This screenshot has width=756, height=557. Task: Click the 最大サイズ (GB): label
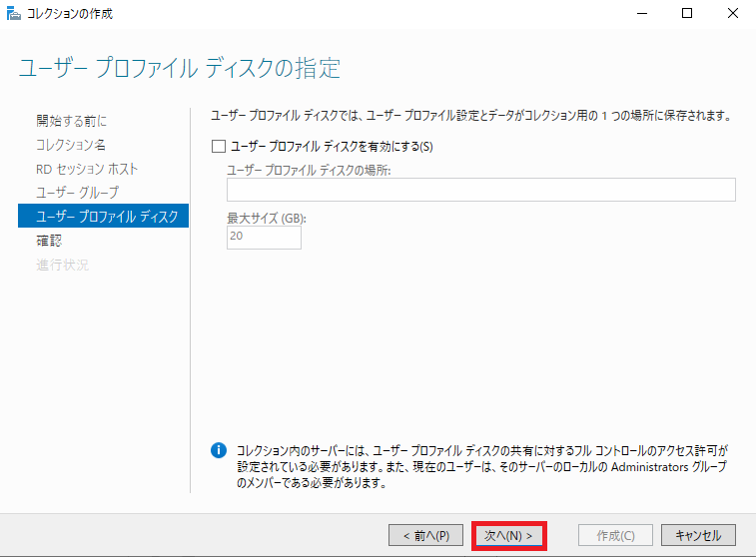coord(267,219)
